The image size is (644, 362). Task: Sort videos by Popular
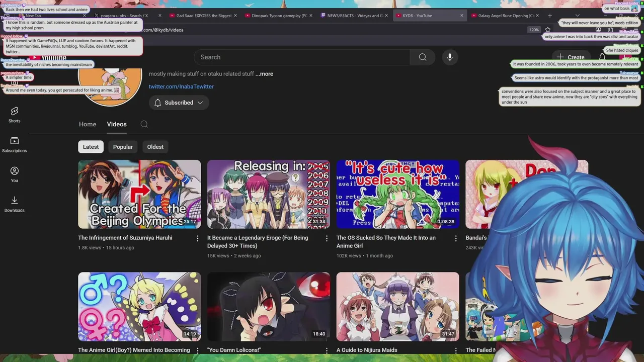[123, 147]
